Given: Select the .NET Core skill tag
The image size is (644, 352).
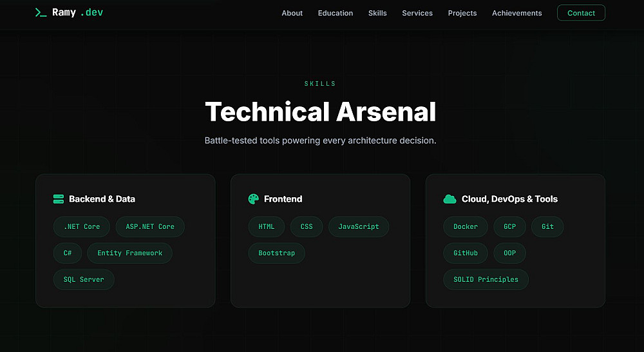Looking at the screenshot, I should [82, 227].
